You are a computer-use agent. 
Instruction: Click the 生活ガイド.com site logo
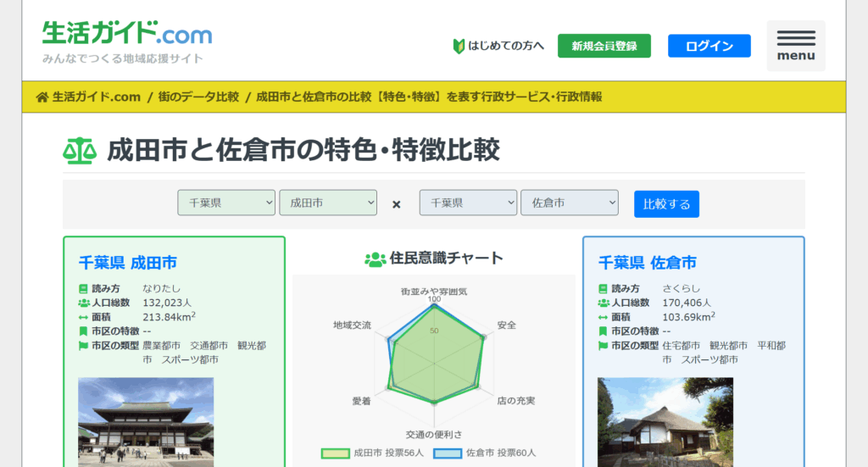click(127, 33)
